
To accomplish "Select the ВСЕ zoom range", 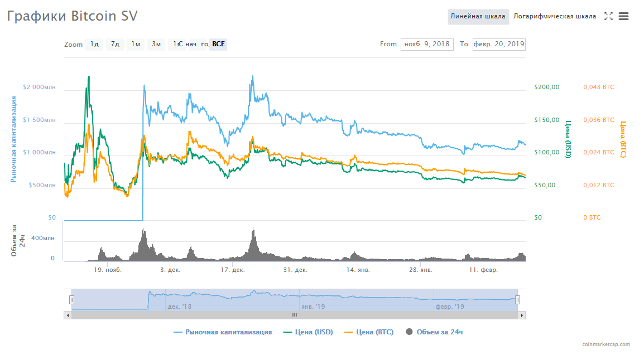I will [219, 44].
